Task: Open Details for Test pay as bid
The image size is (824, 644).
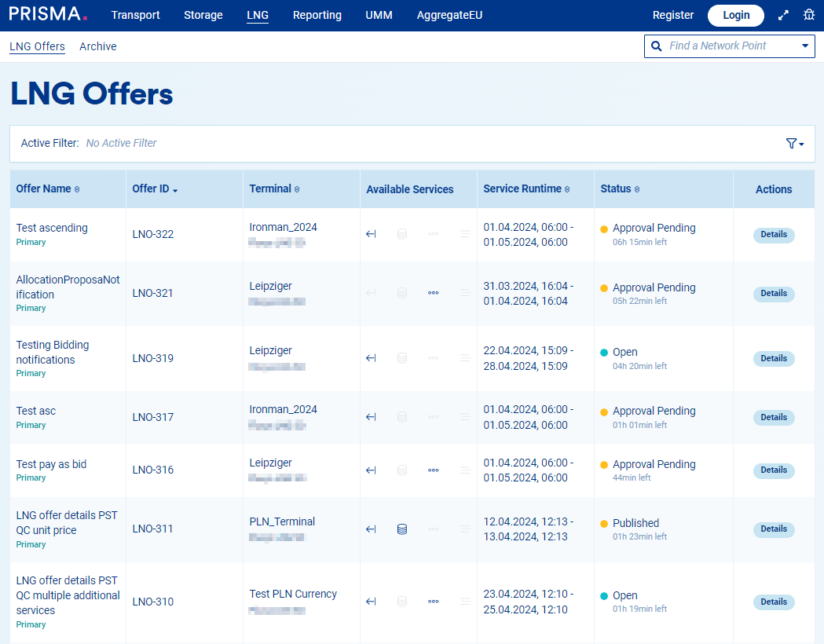Action: [774, 470]
